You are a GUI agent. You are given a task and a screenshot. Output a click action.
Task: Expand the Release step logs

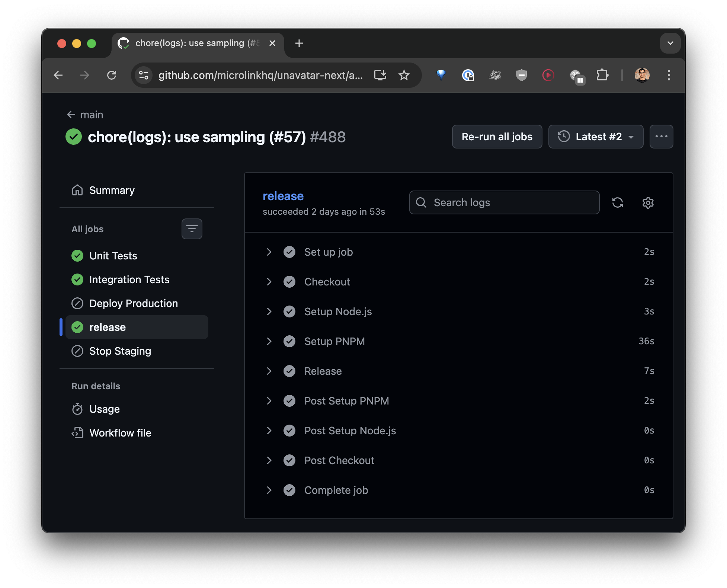coord(269,371)
